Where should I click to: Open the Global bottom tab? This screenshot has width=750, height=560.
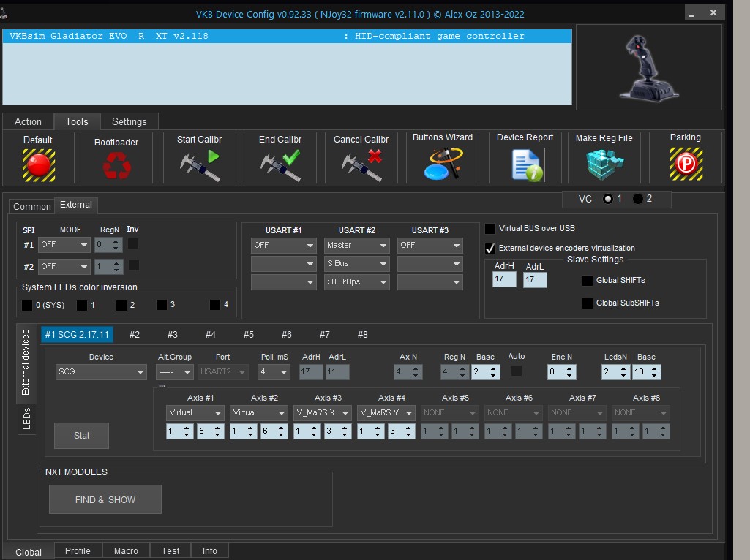click(29, 552)
